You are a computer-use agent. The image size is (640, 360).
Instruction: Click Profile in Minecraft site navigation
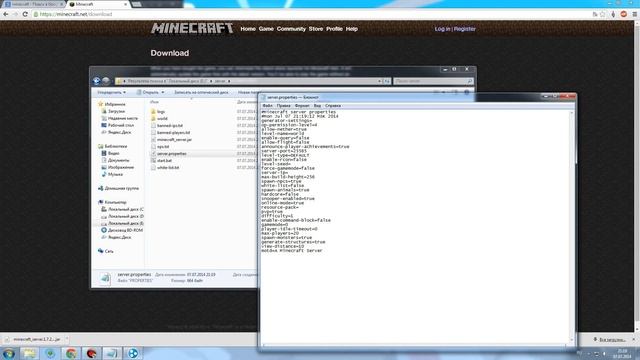tap(334, 29)
